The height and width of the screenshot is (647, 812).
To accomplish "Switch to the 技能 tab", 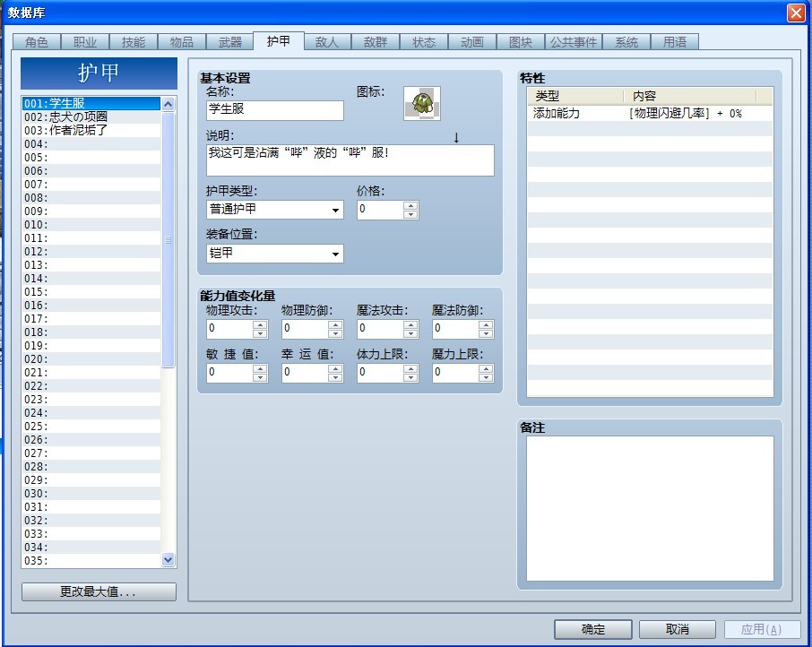I will [133, 42].
